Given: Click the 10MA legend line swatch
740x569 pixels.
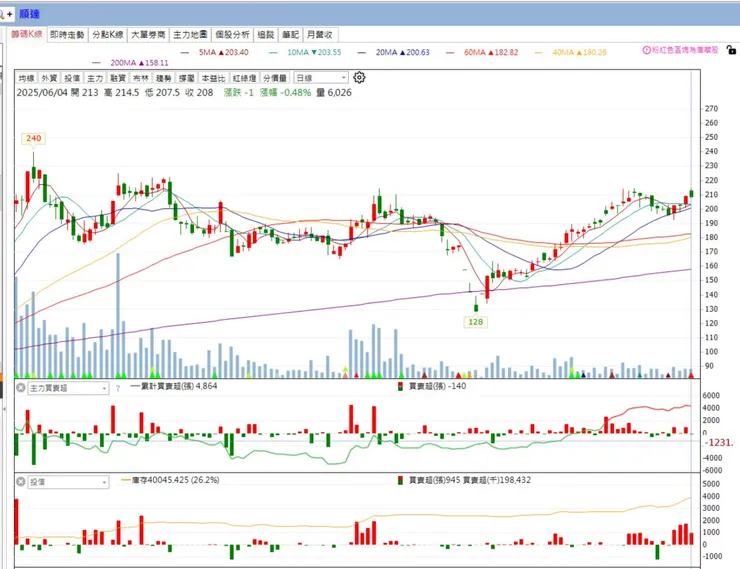Looking at the screenshot, I should coord(273,52).
